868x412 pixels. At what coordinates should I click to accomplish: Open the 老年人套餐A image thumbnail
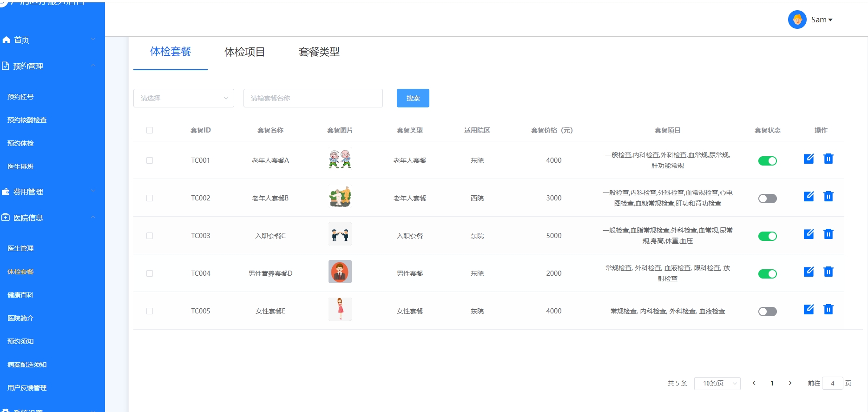340,159
